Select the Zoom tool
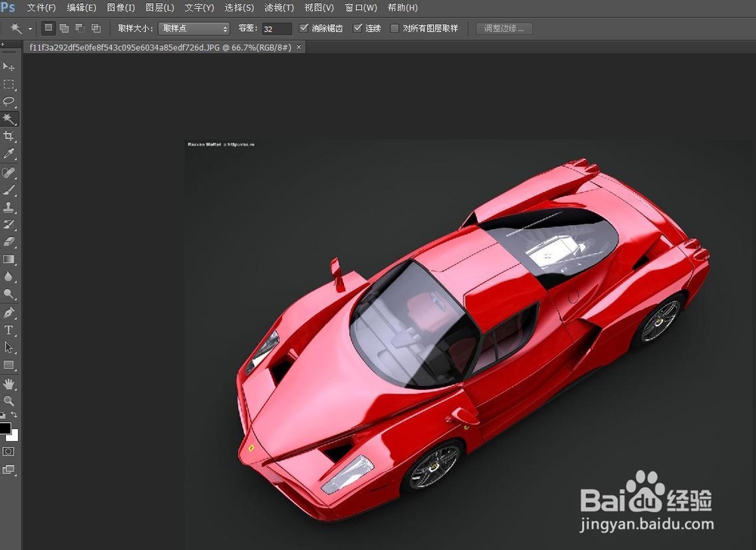 (x=8, y=400)
